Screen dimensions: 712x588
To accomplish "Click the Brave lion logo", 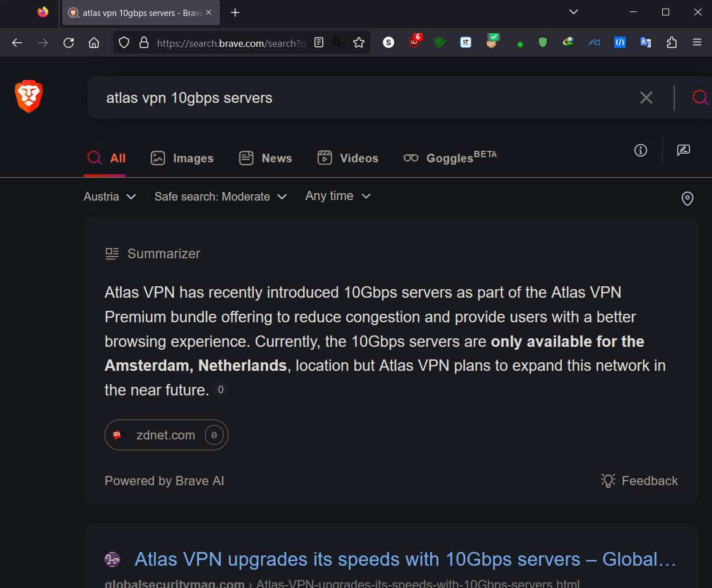I will pos(29,96).
